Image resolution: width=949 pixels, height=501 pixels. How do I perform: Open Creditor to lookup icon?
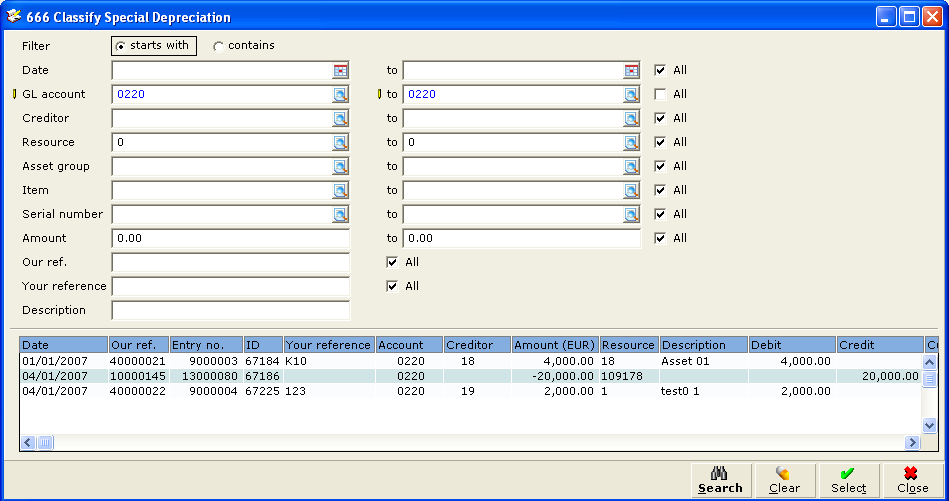[631, 119]
